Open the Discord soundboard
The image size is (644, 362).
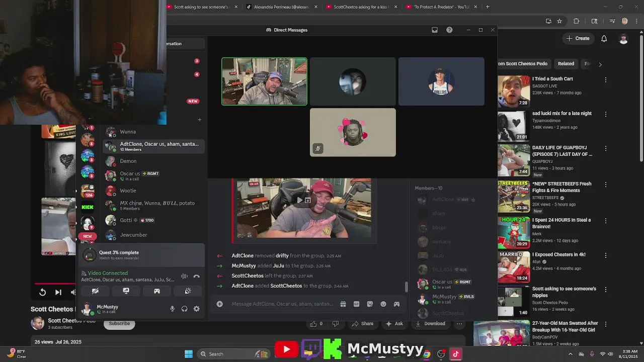(x=188, y=291)
